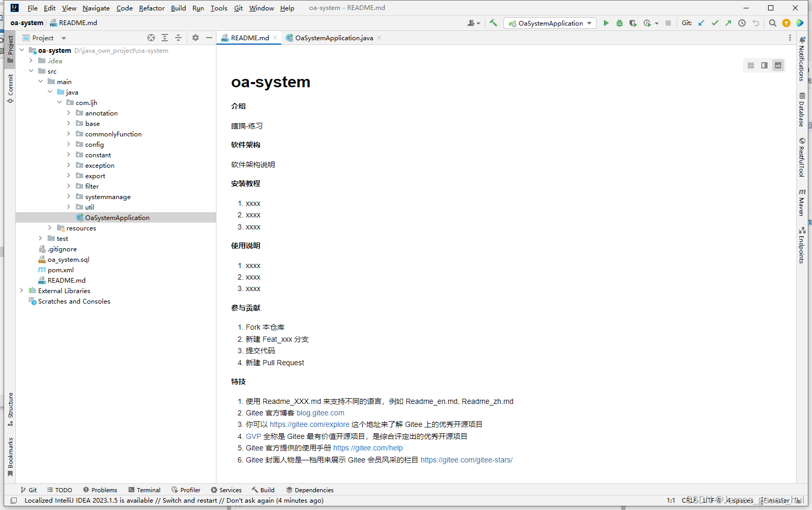Click the IDEA update available status message
Image resolution: width=812 pixels, height=510 pixels.
point(174,500)
